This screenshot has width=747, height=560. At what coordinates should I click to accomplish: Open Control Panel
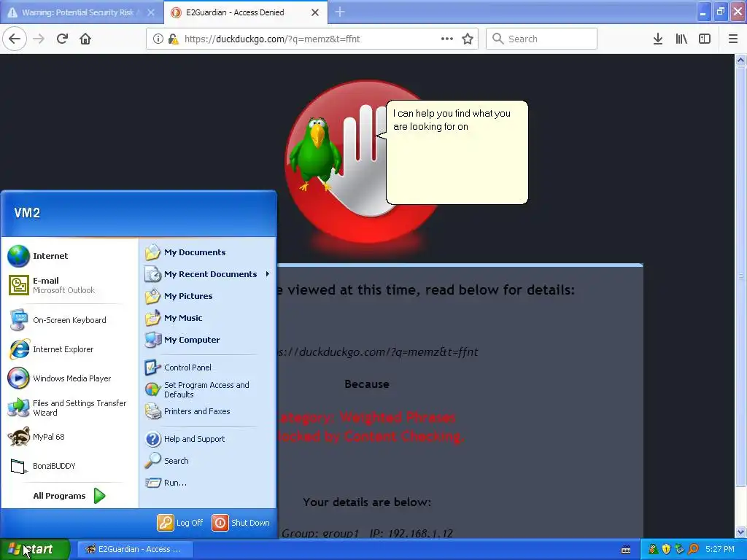tap(208, 367)
